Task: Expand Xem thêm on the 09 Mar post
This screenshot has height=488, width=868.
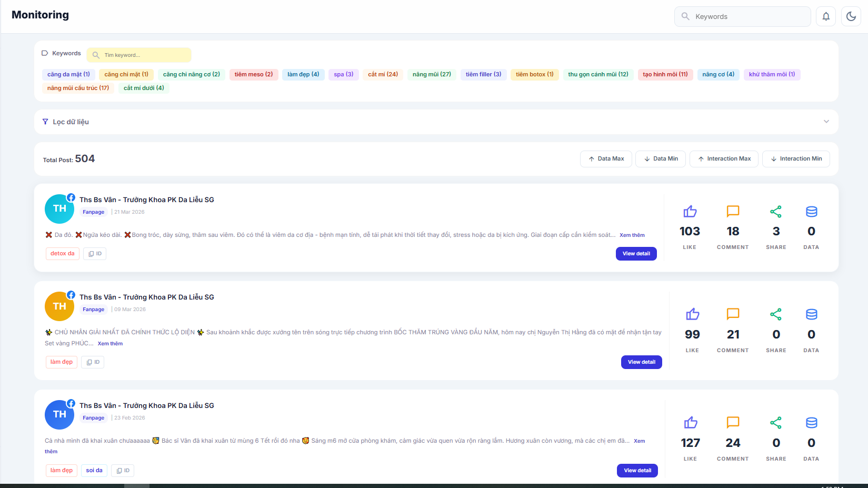Action: (110, 344)
